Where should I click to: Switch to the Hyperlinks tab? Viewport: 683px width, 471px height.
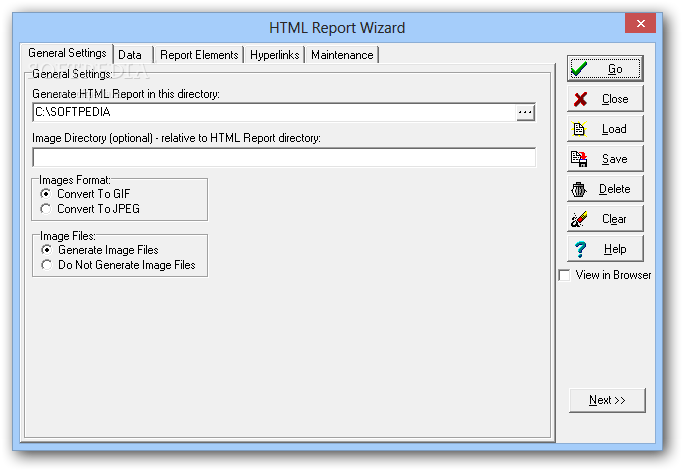pos(274,55)
